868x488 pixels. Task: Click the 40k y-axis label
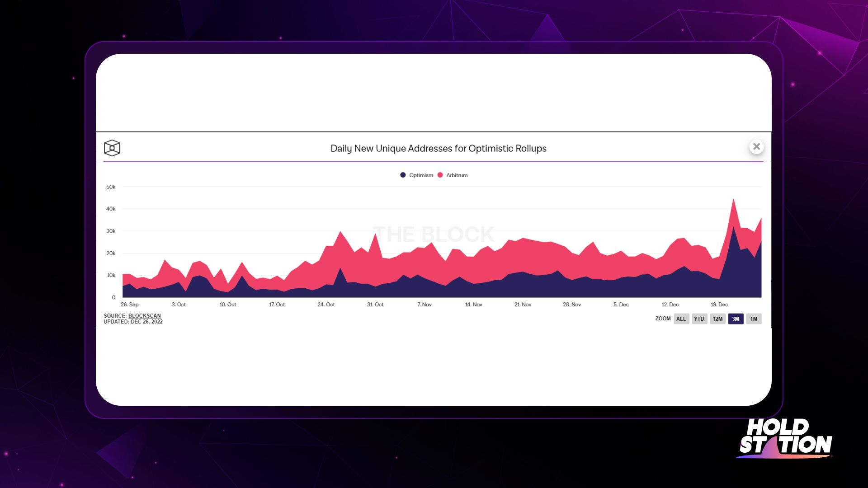point(111,209)
